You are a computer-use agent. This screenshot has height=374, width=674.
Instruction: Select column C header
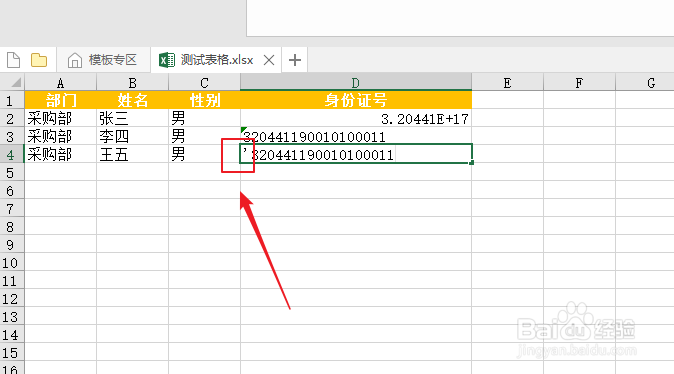tap(204, 83)
